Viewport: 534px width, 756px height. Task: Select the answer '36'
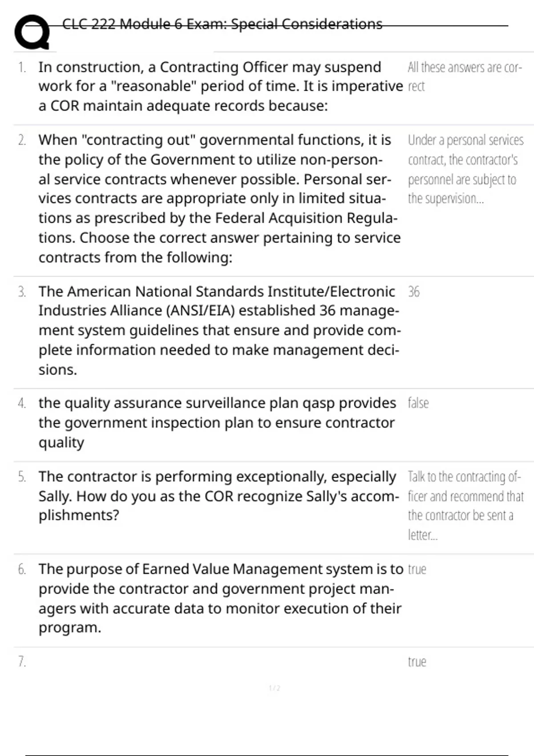coord(414,292)
